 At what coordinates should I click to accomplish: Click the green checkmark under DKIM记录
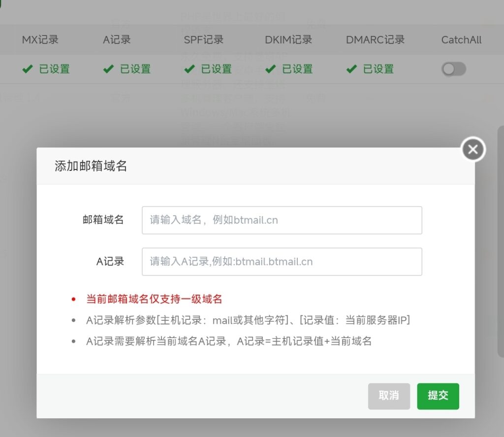[271, 69]
